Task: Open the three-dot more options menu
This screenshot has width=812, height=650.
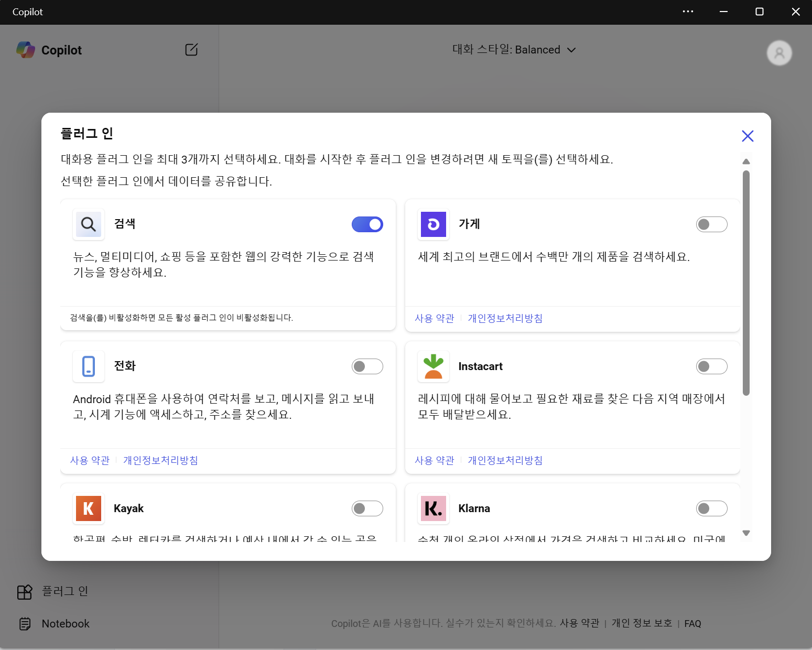Action: tap(688, 12)
